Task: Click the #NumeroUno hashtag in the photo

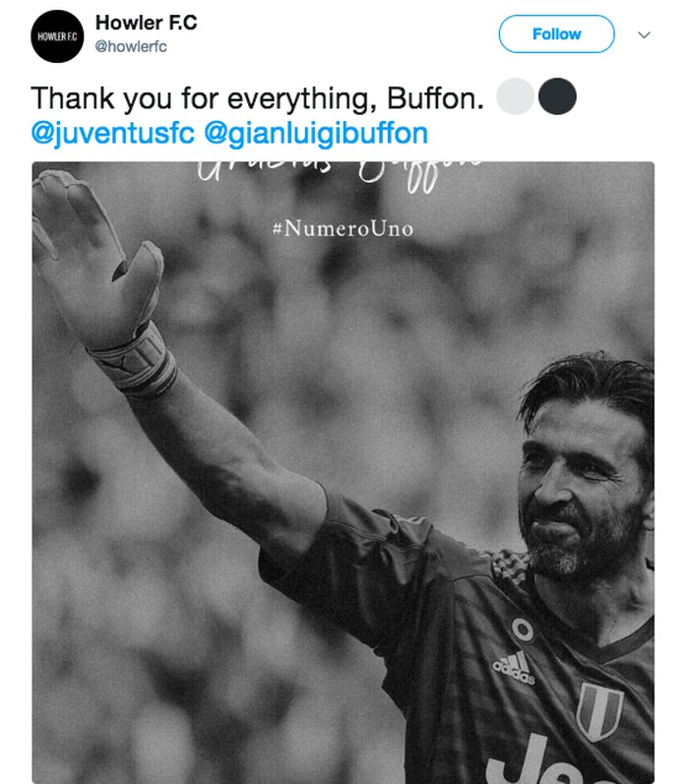Action: pos(343,228)
